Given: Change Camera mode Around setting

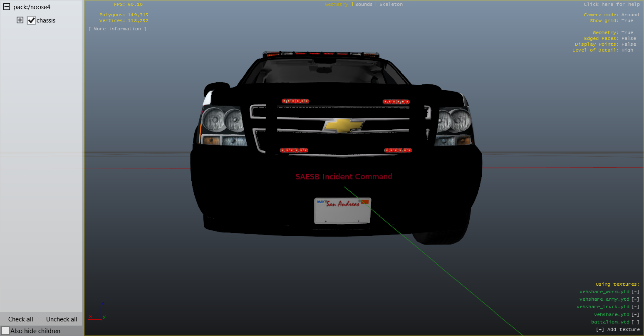Looking at the screenshot, I should pos(630,15).
